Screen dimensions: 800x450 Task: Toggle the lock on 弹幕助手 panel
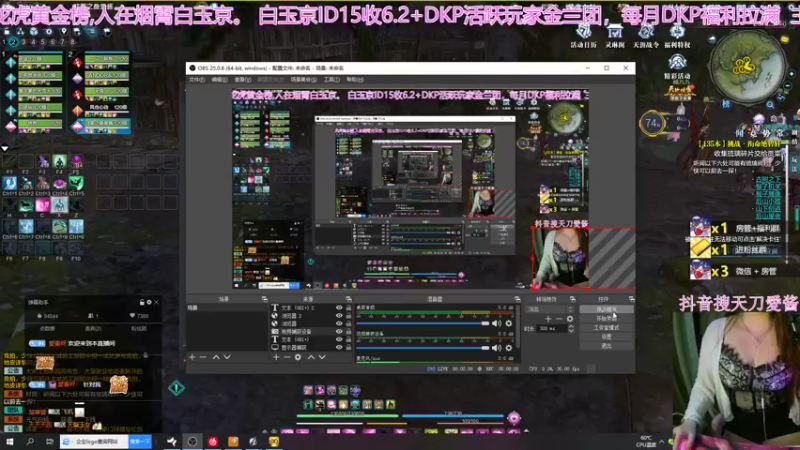tap(142, 302)
